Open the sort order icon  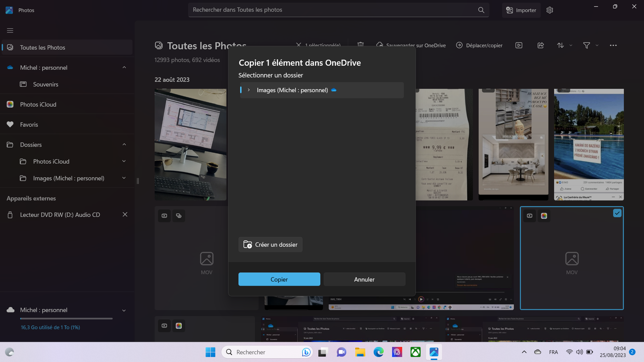tap(560, 45)
